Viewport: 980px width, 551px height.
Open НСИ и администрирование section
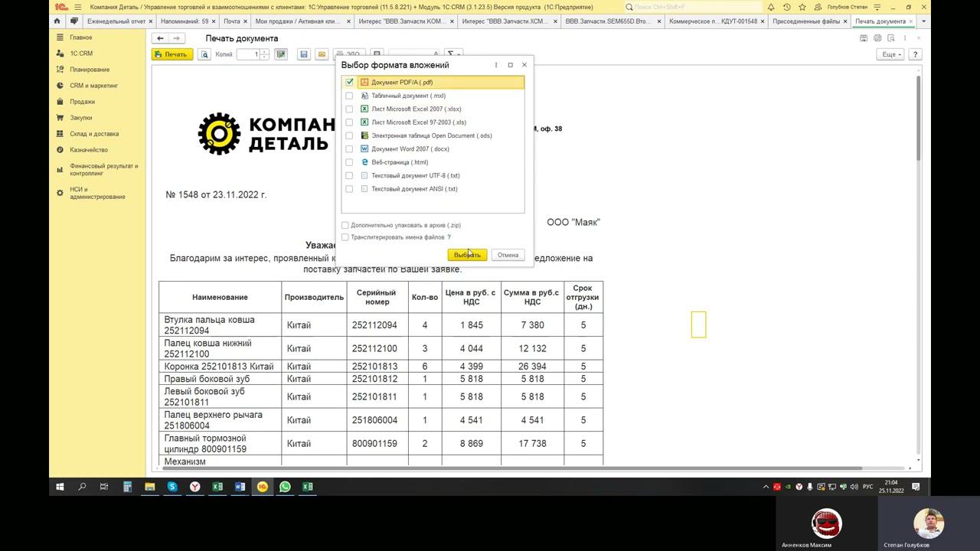pos(97,193)
